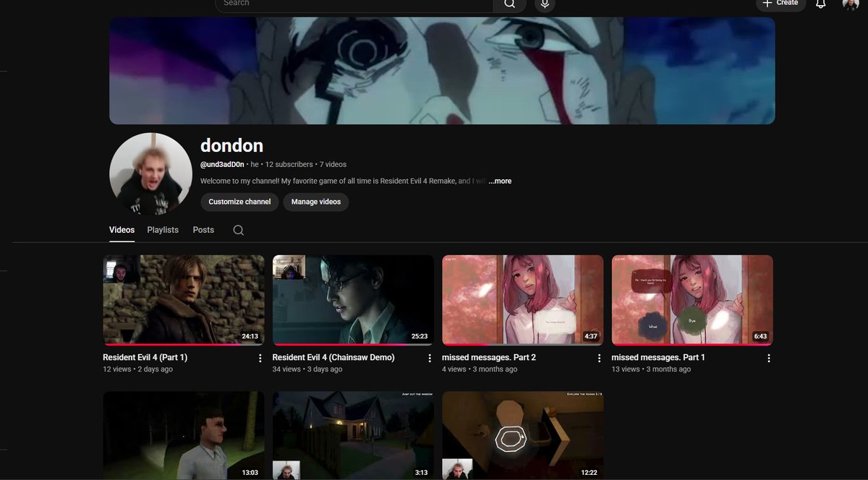Click title missed messages. Part 1
868x480 pixels.
pos(658,357)
